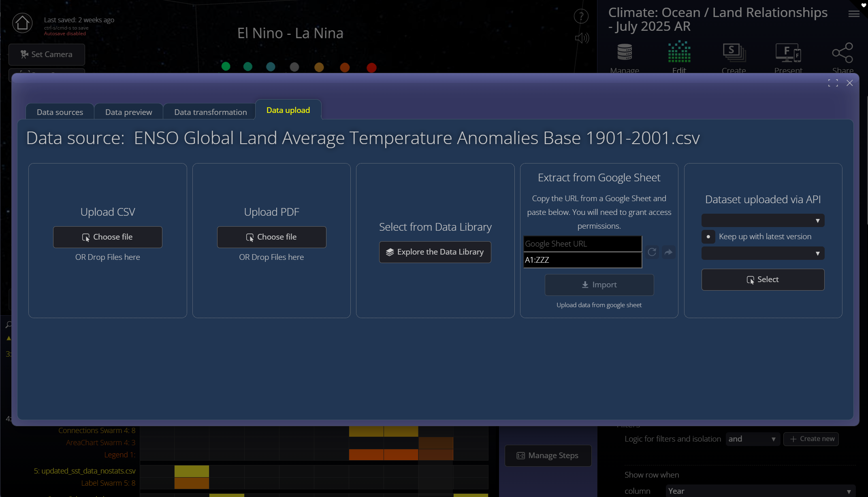Click the orange timeline block in Label Swarm 5: 8 row
This screenshot has width=868, height=497.
pyautogui.click(x=192, y=483)
